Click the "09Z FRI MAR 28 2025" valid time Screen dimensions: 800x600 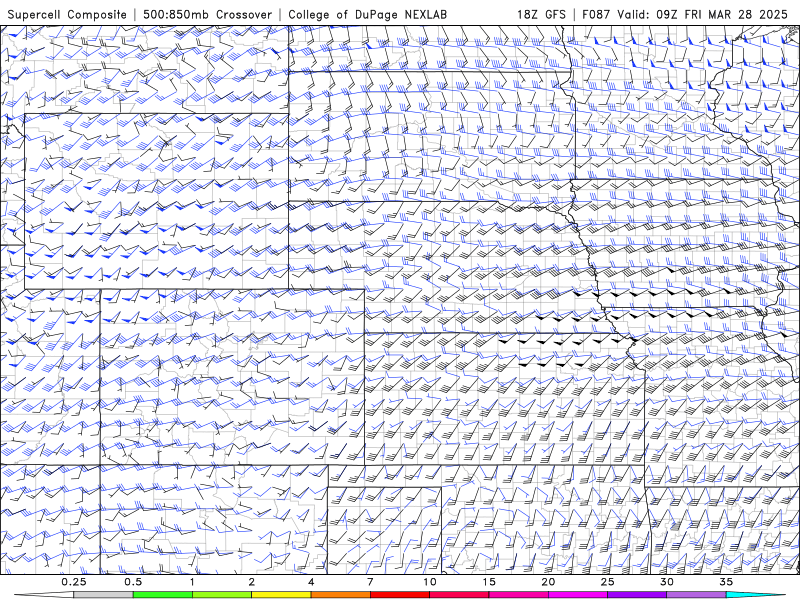click(x=722, y=14)
